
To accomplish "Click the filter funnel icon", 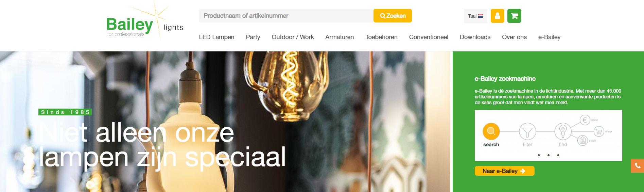I will click(527, 131).
